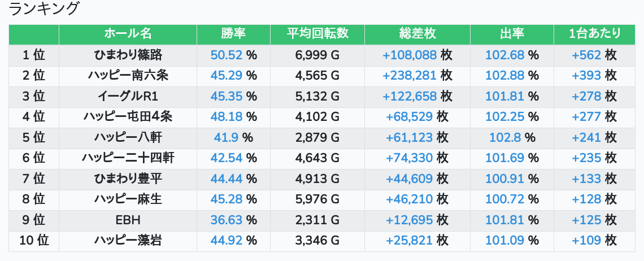Sort by 勝率 column header
Viewport: 644px width, 261px height.
pyautogui.click(x=233, y=34)
